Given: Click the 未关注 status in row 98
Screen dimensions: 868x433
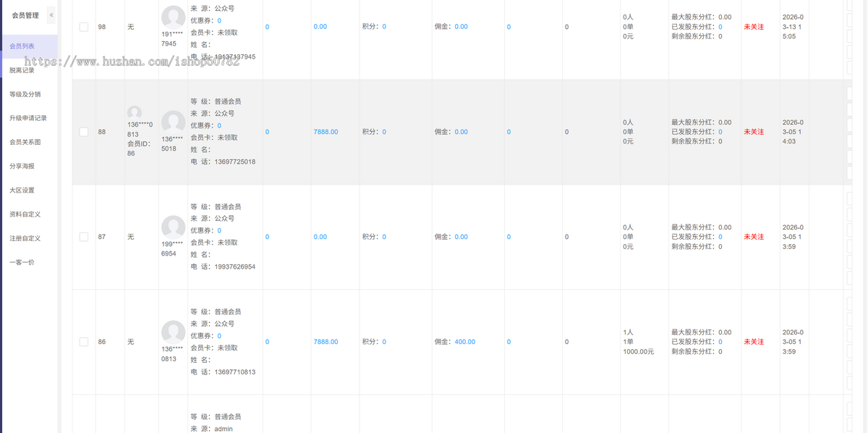Looking at the screenshot, I should coord(754,27).
